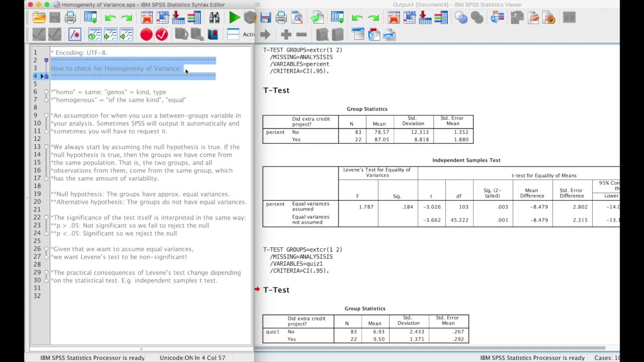This screenshot has height=362, width=644.
Task: Collapse fold marker at line 9
Action: click(46, 116)
